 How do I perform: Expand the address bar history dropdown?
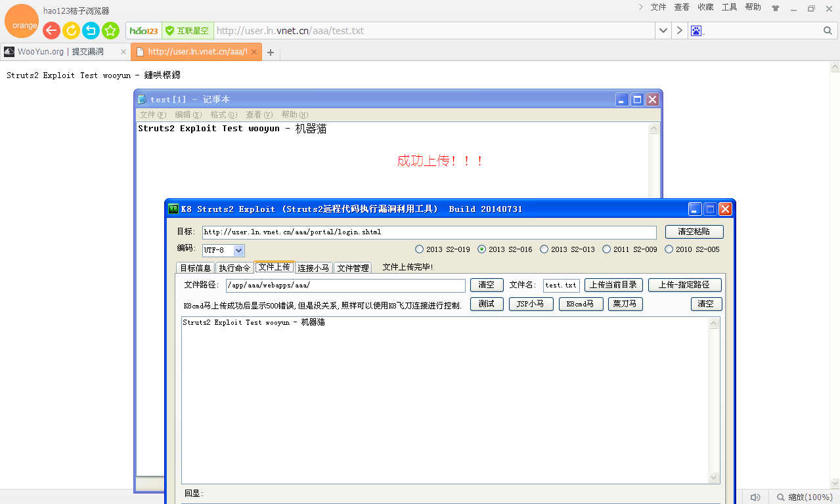point(663,31)
